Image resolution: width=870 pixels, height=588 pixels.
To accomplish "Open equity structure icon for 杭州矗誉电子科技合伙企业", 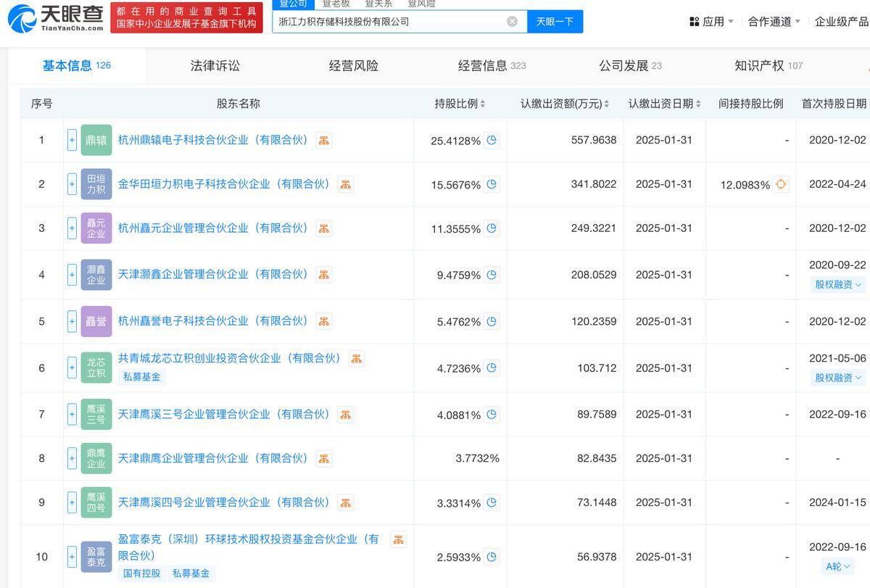I will point(324,321).
